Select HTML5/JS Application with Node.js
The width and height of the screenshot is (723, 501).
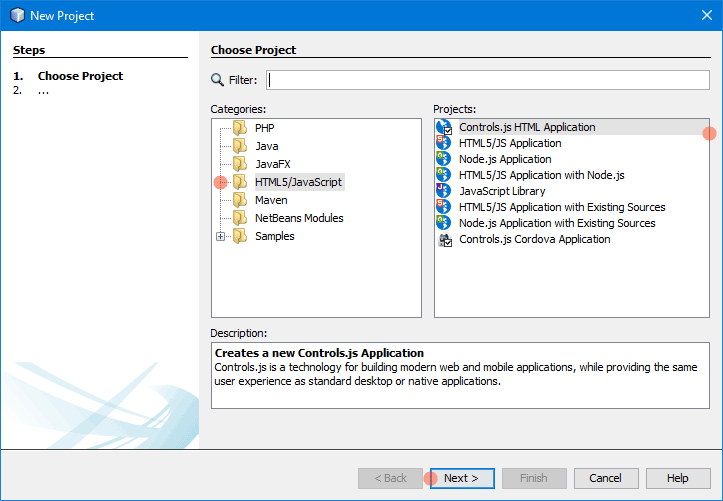pyautogui.click(x=541, y=175)
